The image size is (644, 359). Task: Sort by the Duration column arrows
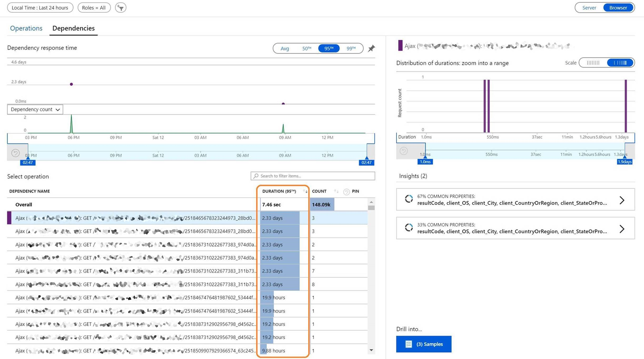point(305,191)
